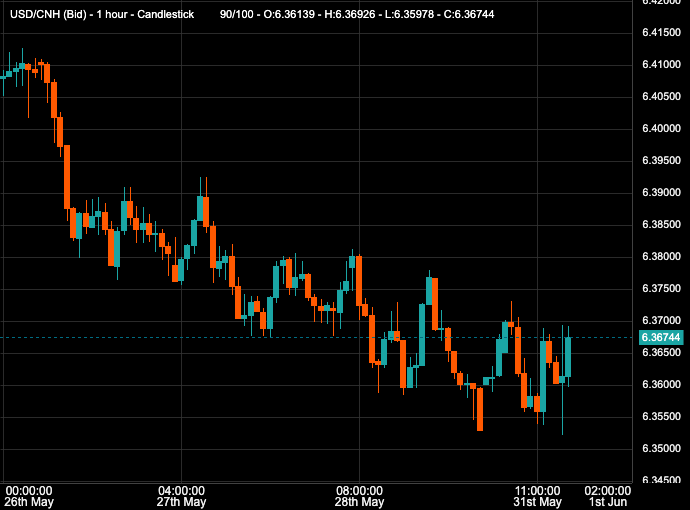
Task: Click the 6.39500 price axis label
Action: click(x=661, y=161)
